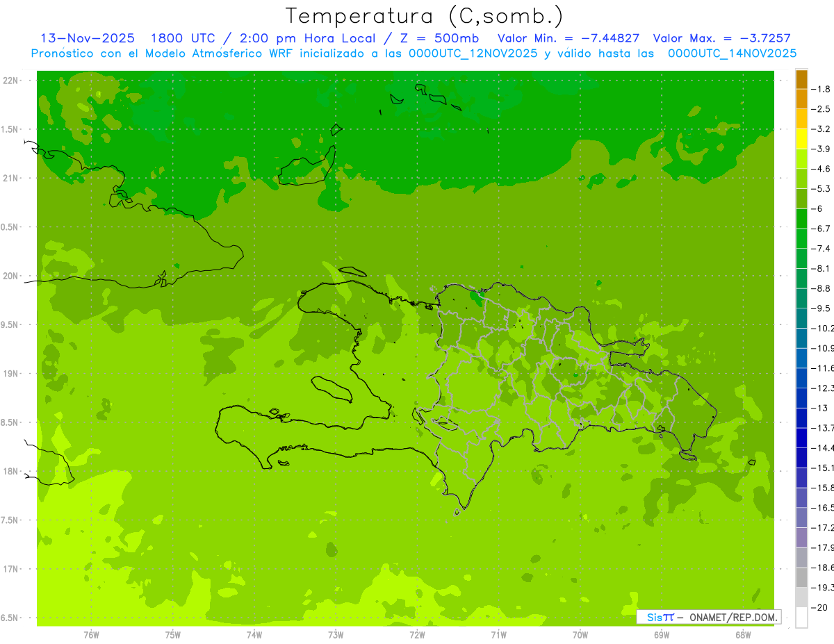Viewport: 834px width, 644px height.
Task: Click the pressure level text "Z = 500mb"
Action: pos(439,38)
